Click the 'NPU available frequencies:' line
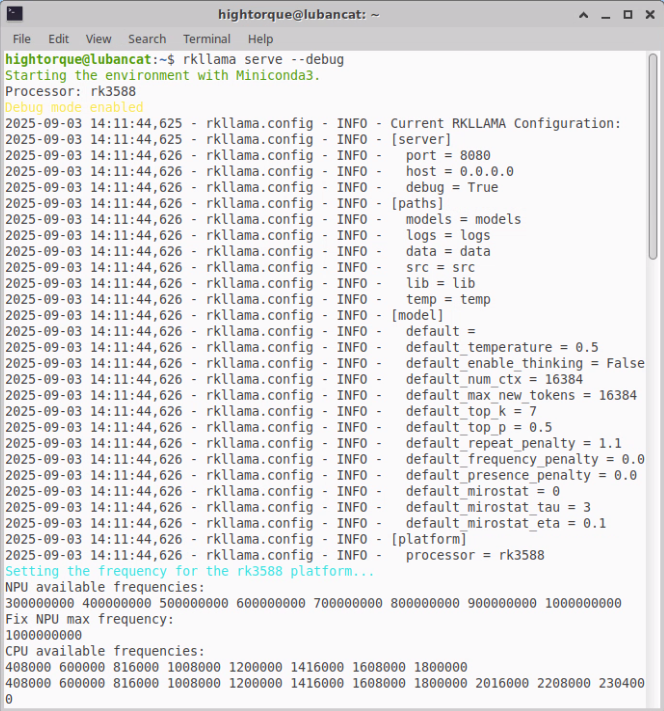 click(x=105, y=587)
